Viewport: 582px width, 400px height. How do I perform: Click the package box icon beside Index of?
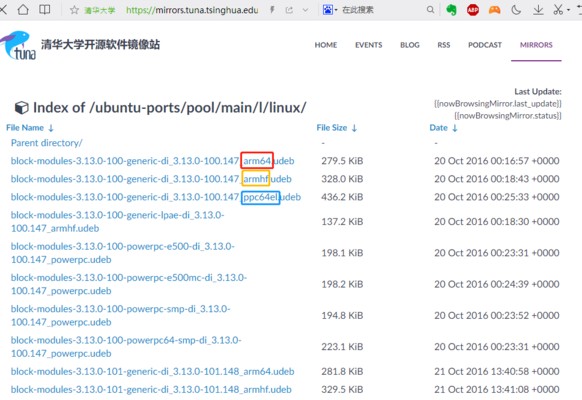click(x=21, y=108)
